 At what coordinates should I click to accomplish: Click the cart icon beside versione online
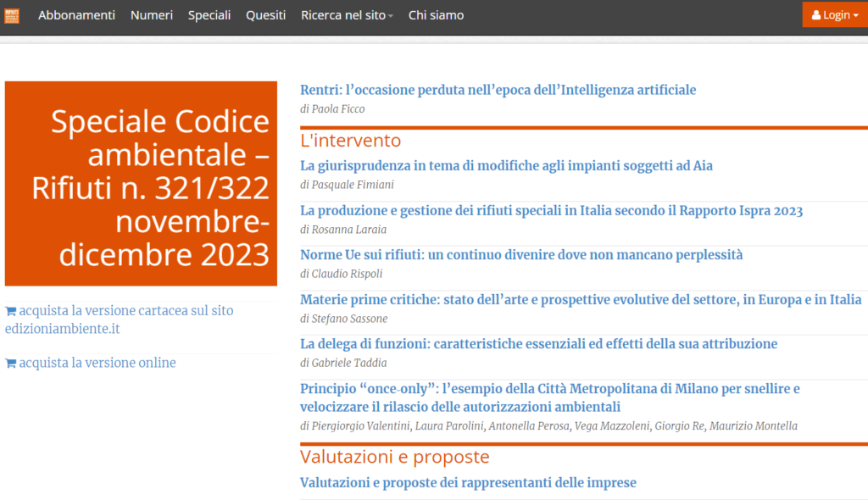(10, 364)
